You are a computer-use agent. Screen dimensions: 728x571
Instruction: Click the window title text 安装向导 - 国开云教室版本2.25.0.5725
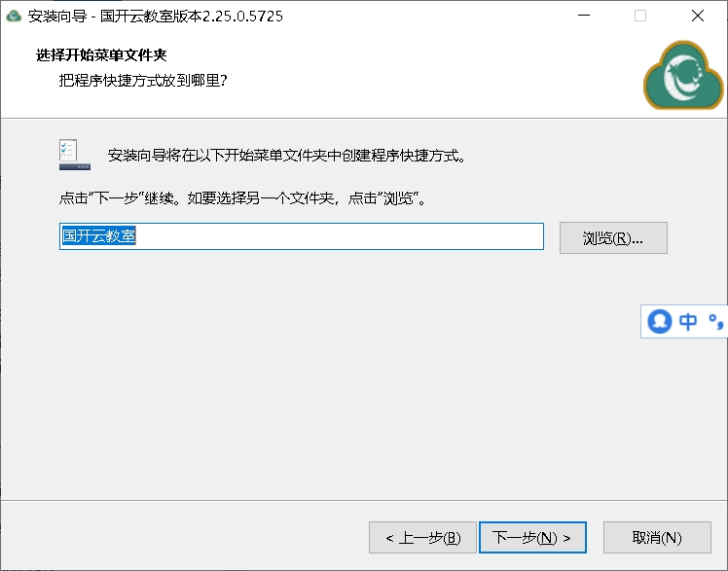(156, 17)
